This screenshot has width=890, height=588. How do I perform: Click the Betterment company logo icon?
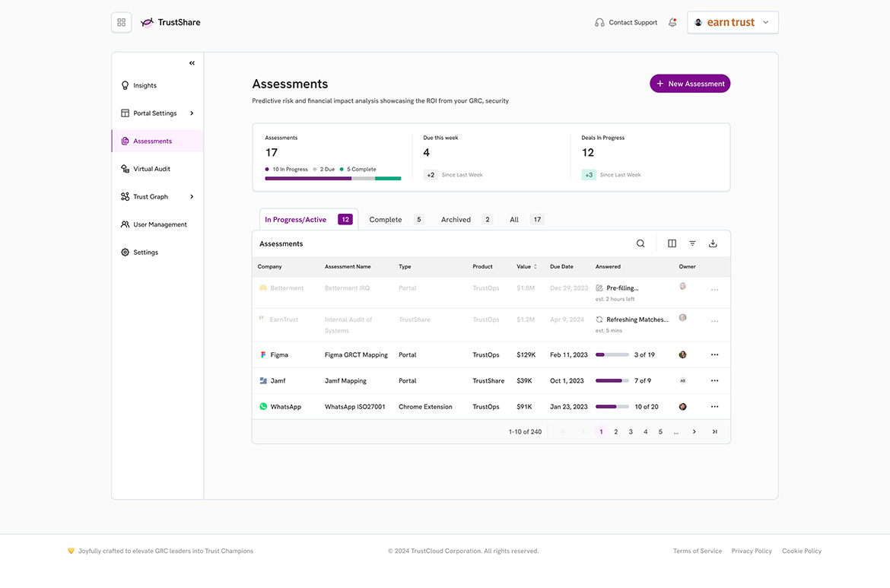(x=263, y=288)
